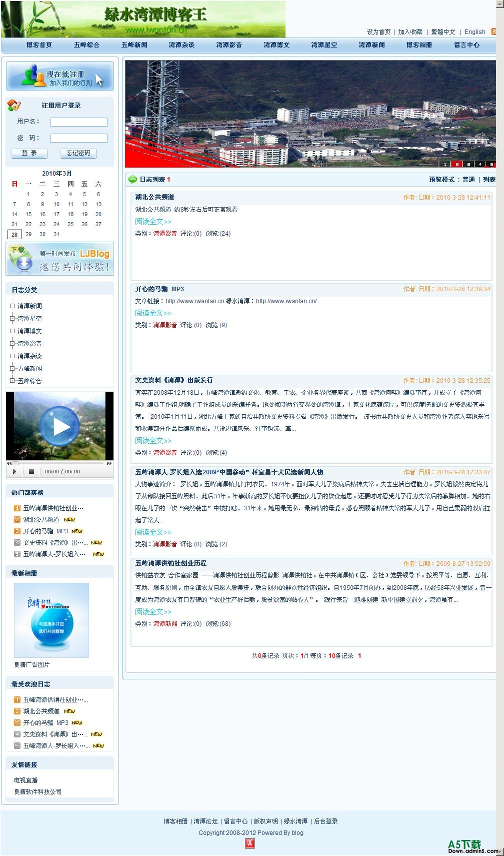Click the 忘记密码 button

pos(78,153)
